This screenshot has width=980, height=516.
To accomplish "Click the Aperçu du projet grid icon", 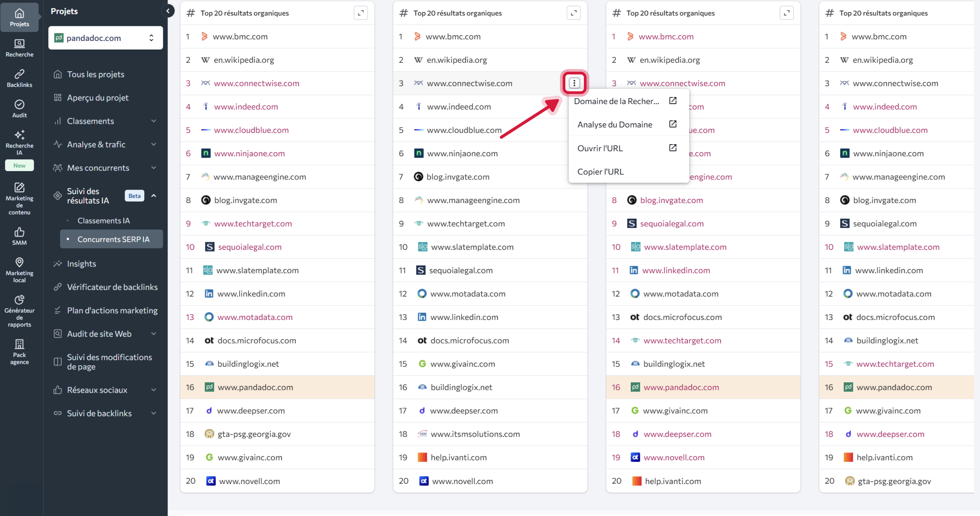I will 57,98.
